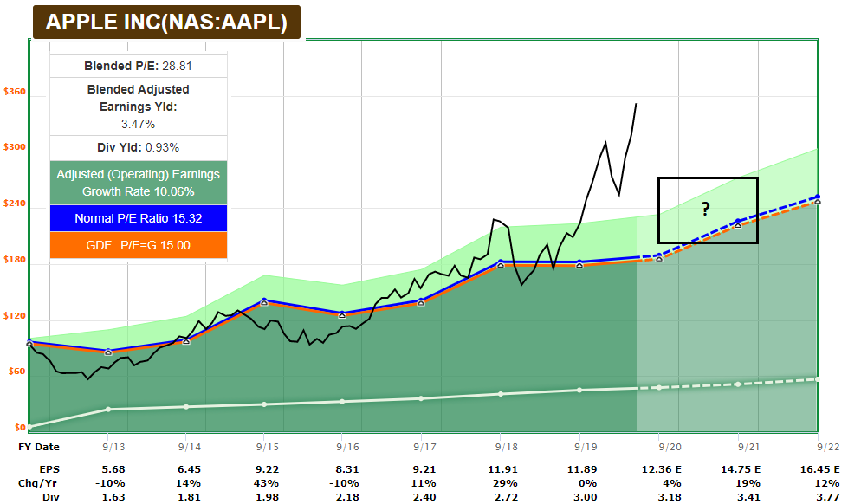
Task: Click the 43% yearly change value
Action: point(266,483)
